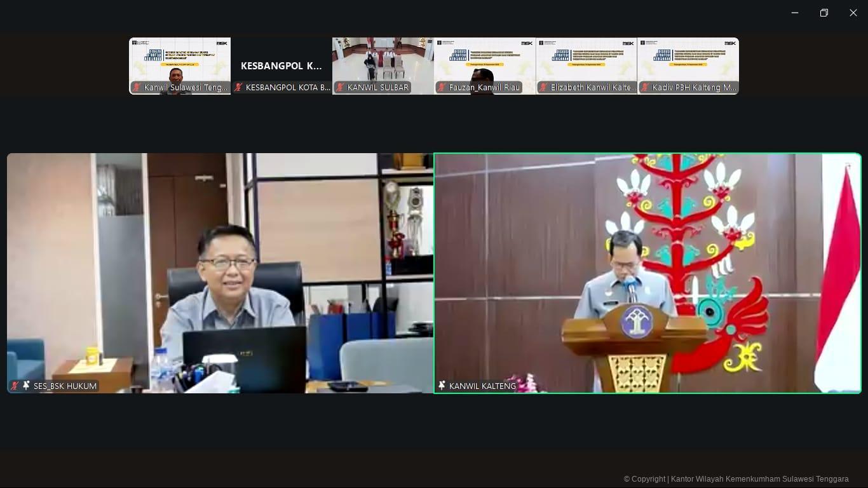
Task: Click the 'Kanwil Sulawesi Teng...' name label
Action: tap(186, 88)
